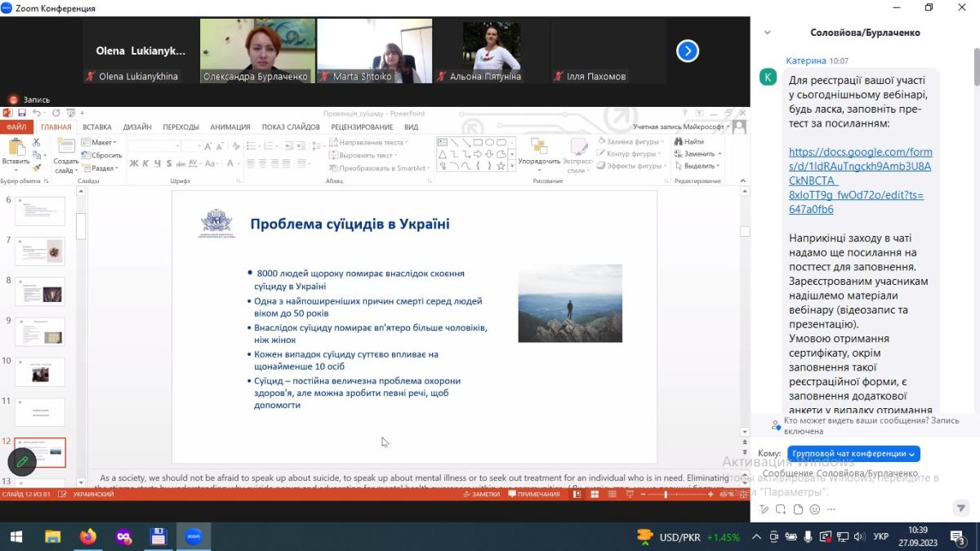980x551 pixels.
Task: Switch to the ДИЗАЙН ribbon tab
Action: click(x=137, y=127)
